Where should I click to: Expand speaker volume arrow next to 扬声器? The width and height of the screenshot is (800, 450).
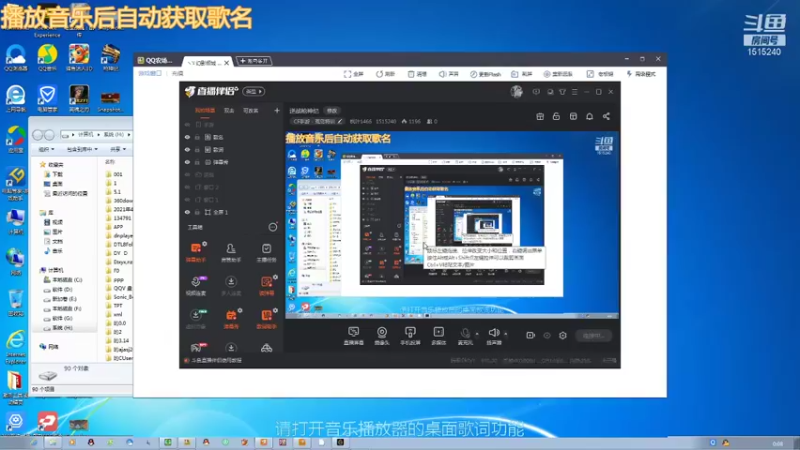point(506,334)
